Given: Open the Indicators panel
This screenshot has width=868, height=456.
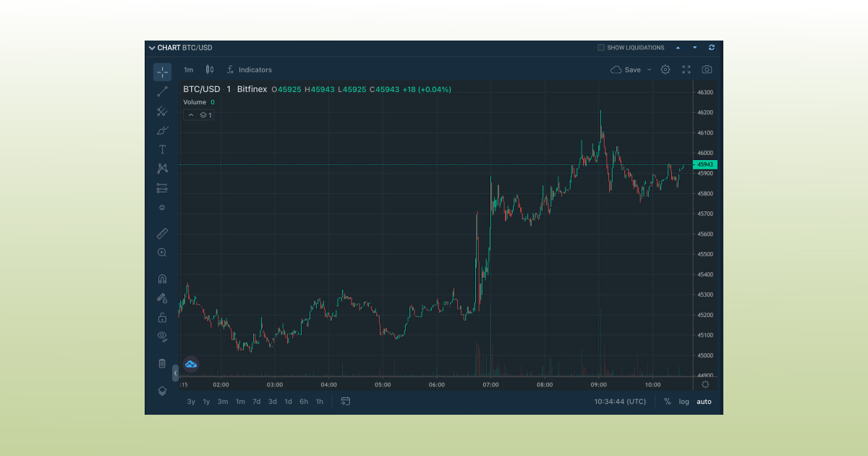Looking at the screenshot, I should 250,69.
